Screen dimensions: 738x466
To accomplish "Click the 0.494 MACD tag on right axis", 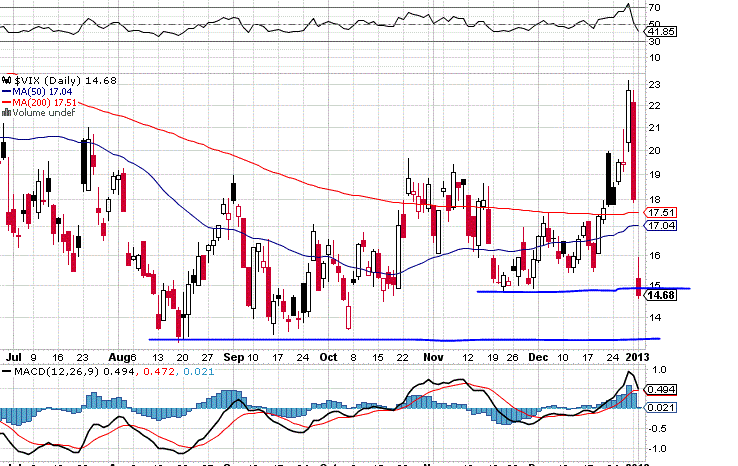I will pos(659,389).
